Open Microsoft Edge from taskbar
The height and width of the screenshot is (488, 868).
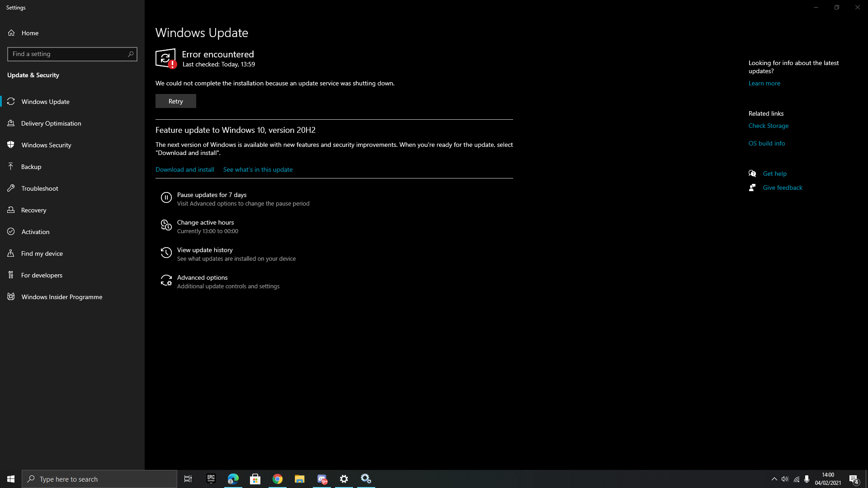click(233, 479)
